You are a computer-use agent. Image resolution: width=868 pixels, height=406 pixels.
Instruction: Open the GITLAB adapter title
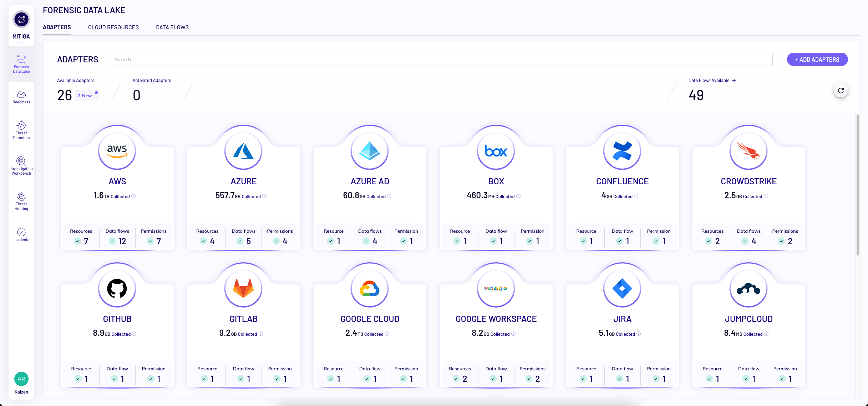(244, 319)
